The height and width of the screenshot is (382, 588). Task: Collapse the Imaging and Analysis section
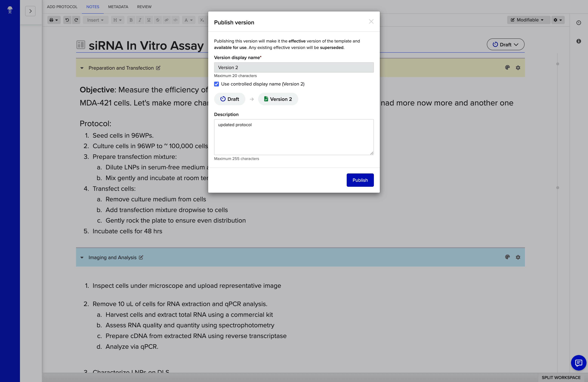point(82,258)
